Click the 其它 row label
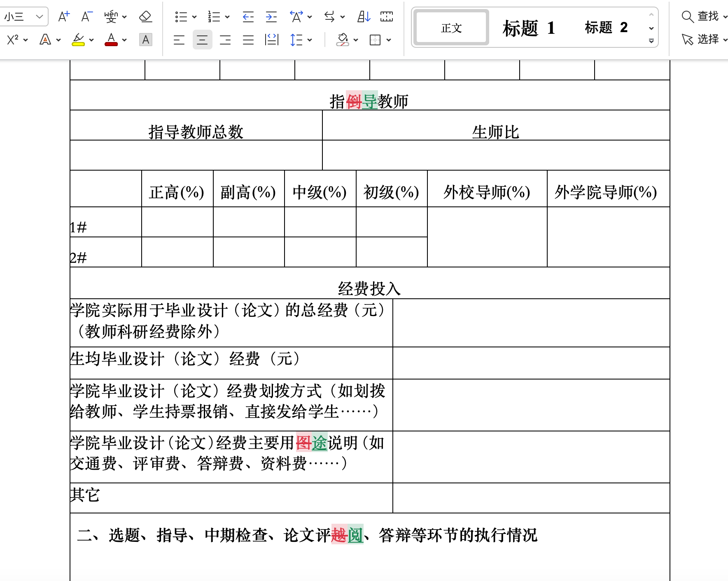Screen dimensions: 728x581 coord(85,495)
